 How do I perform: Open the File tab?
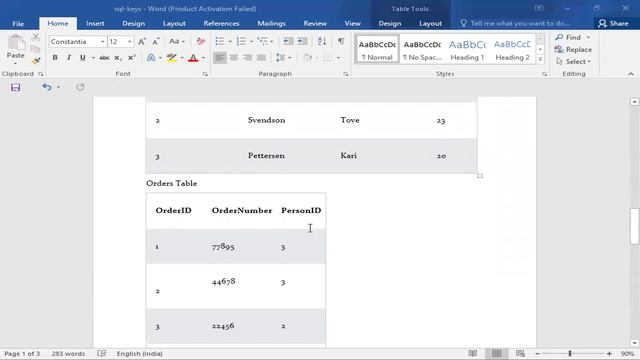point(18,24)
